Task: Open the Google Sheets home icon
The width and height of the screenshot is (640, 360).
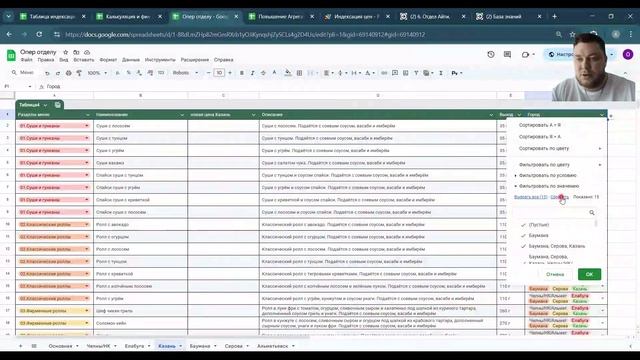Action: point(11,55)
